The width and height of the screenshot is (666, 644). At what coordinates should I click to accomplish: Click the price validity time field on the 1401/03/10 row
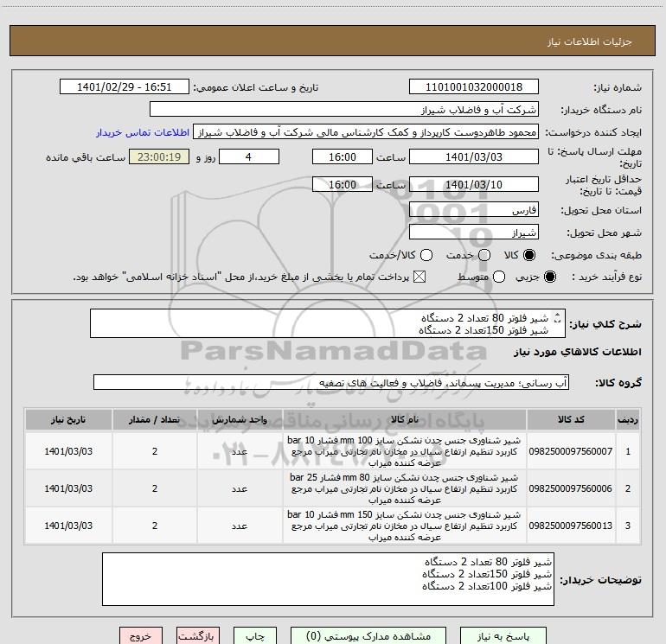[343, 184]
